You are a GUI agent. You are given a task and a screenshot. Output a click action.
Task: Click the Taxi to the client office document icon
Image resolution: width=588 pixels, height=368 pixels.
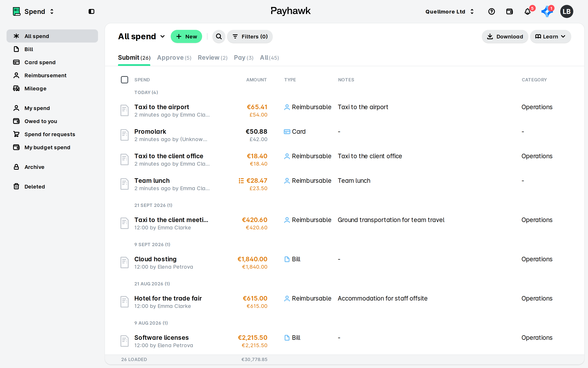[124, 159]
